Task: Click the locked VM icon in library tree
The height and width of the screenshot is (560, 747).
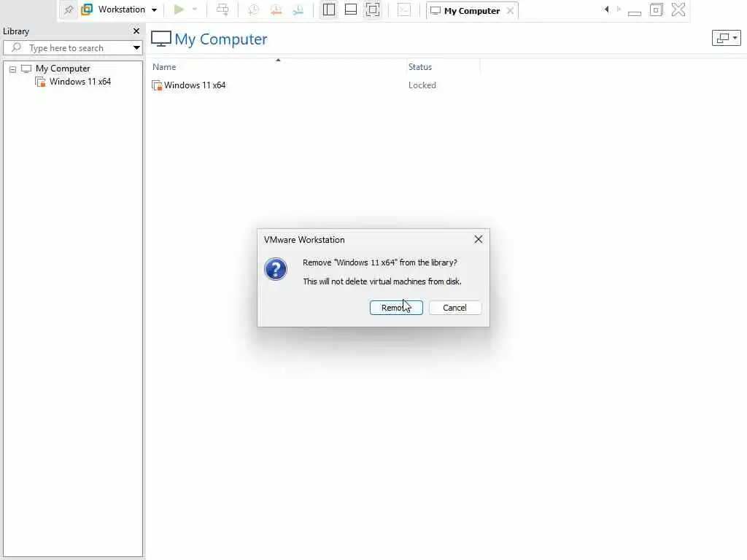Action: [41, 82]
